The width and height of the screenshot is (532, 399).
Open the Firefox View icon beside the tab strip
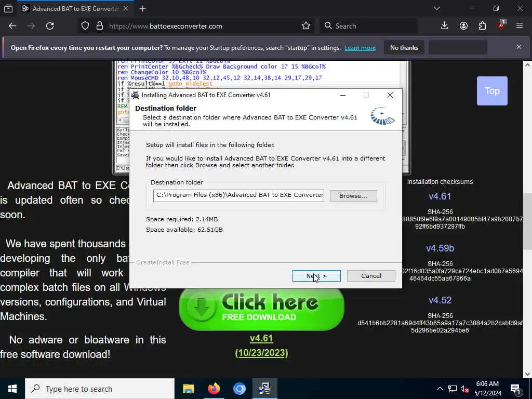point(8,9)
